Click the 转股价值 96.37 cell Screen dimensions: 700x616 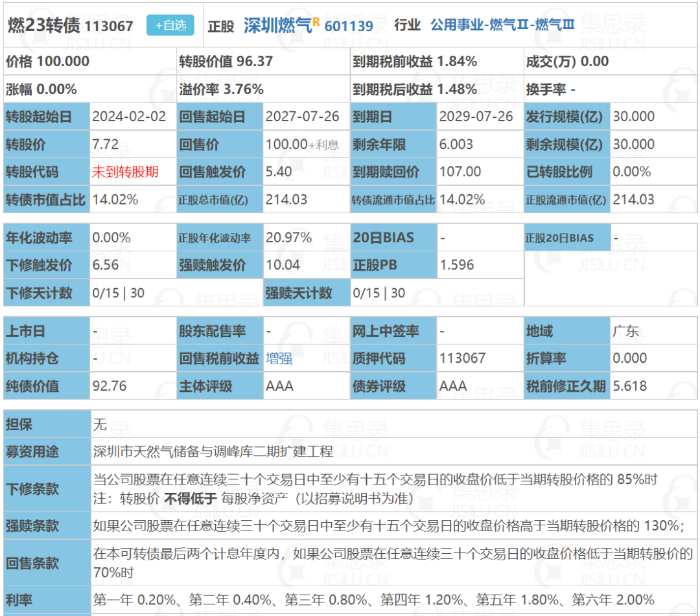[263, 62]
